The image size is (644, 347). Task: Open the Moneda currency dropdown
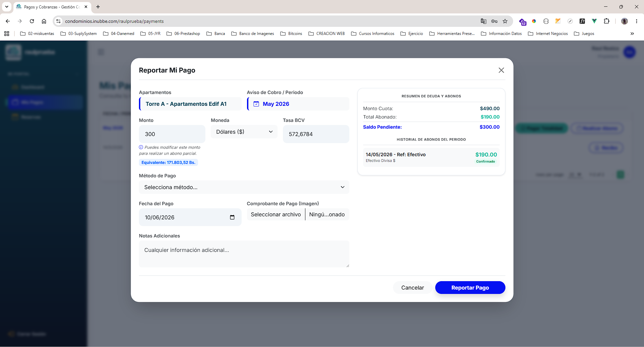(x=244, y=132)
